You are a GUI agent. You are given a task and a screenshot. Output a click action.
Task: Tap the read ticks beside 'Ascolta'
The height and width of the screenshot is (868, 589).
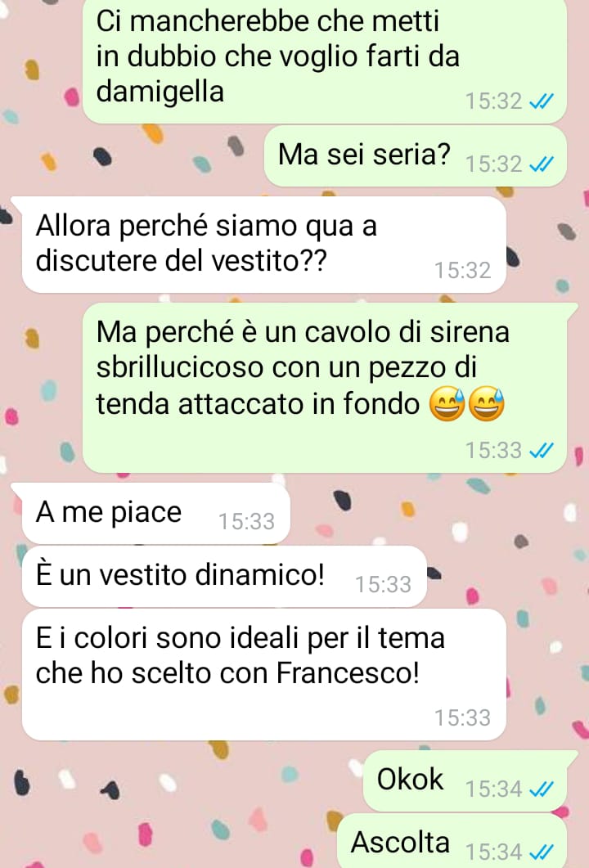(x=542, y=852)
